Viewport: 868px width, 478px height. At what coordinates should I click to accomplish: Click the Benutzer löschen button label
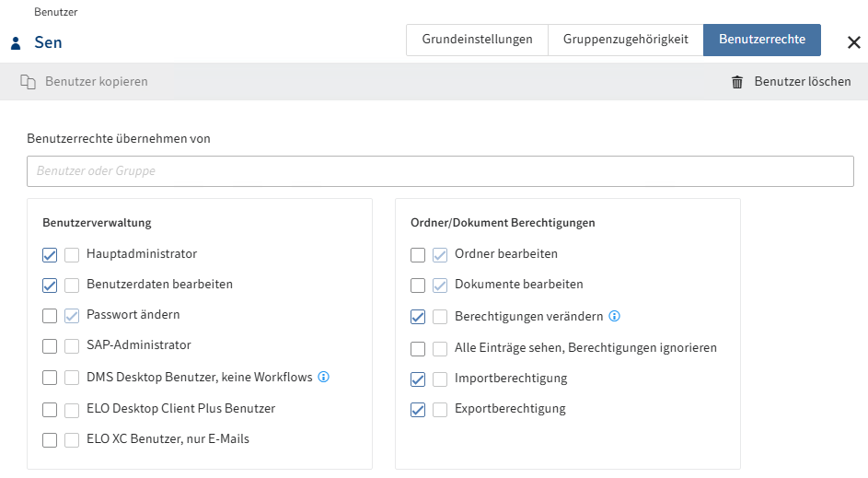point(802,81)
